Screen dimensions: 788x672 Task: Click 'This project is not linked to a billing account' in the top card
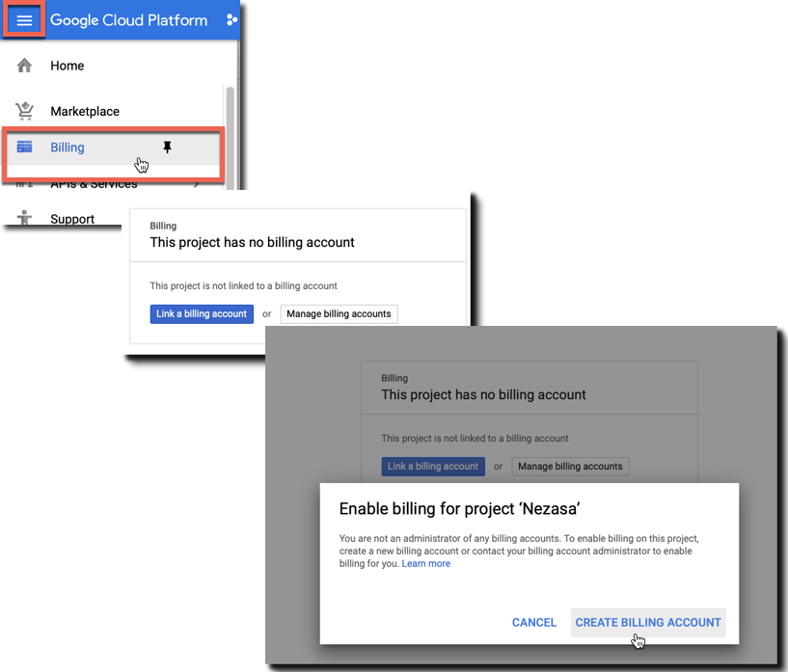click(244, 285)
